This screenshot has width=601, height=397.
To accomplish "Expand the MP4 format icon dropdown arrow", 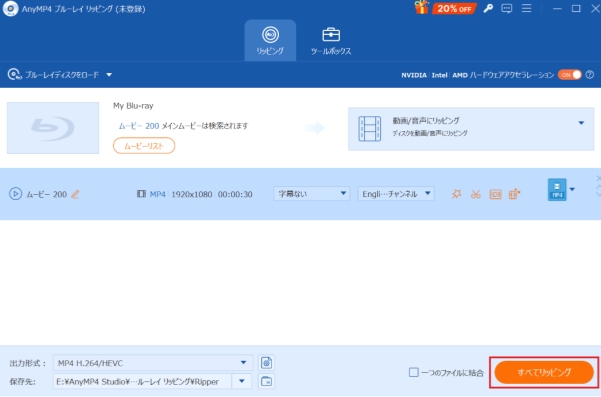I will point(572,189).
